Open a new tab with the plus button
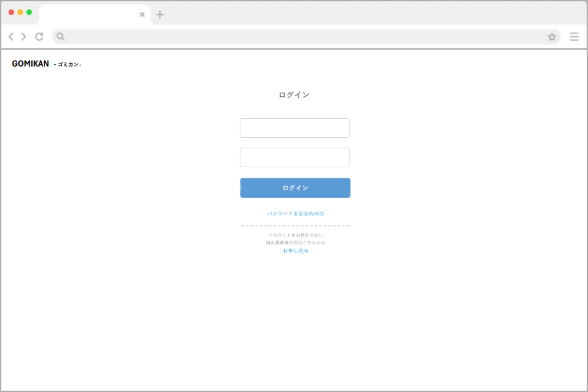Image resolution: width=588 pixels, height=392 pixels. coord(160,14)
